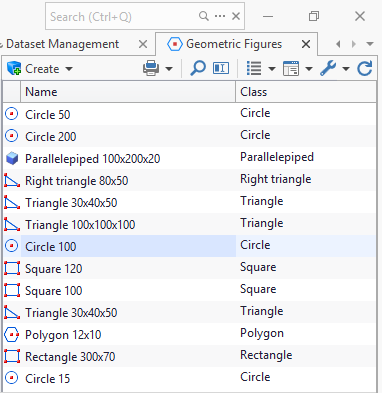Screen dimensions: 382x393
Task: Click the Triangle 100x100x100 row icon
Action: click(x=12, y=224)
